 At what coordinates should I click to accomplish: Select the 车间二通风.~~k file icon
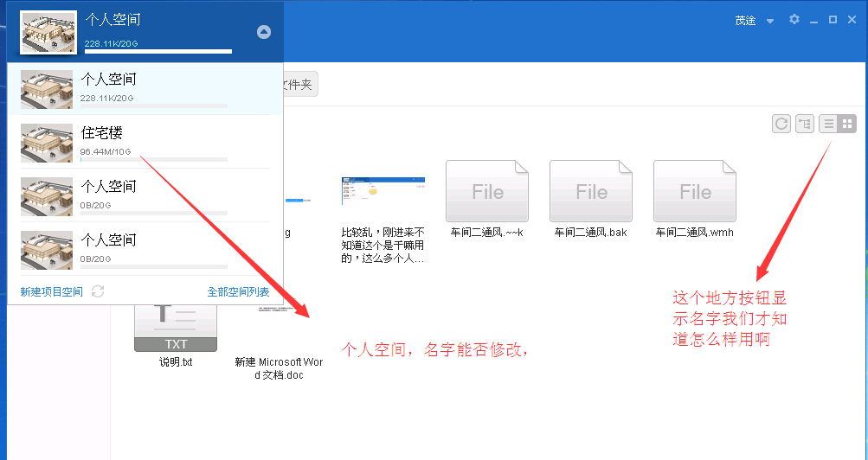pyautogui.click(x=487, y=191)
